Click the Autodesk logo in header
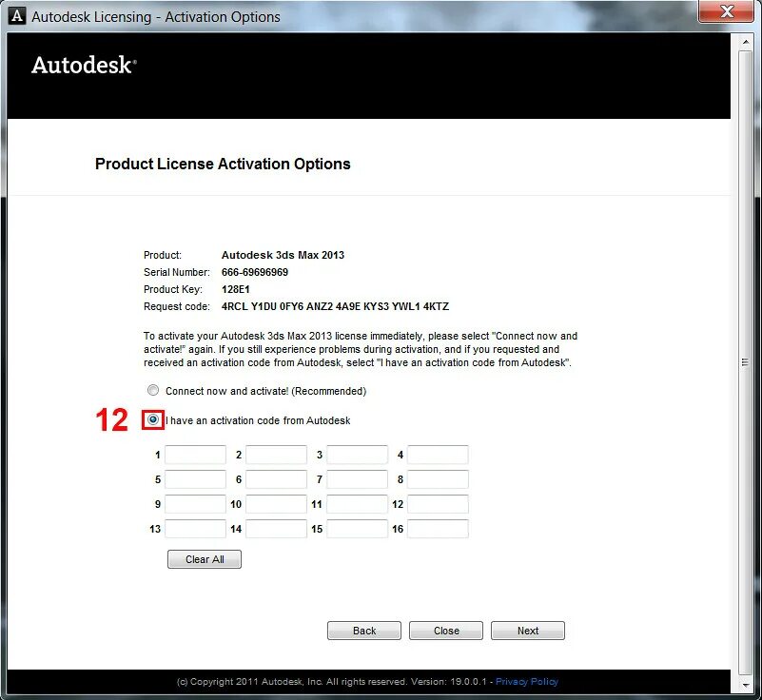This screenshot has height=700, width=762. click(x=84, y=66)
